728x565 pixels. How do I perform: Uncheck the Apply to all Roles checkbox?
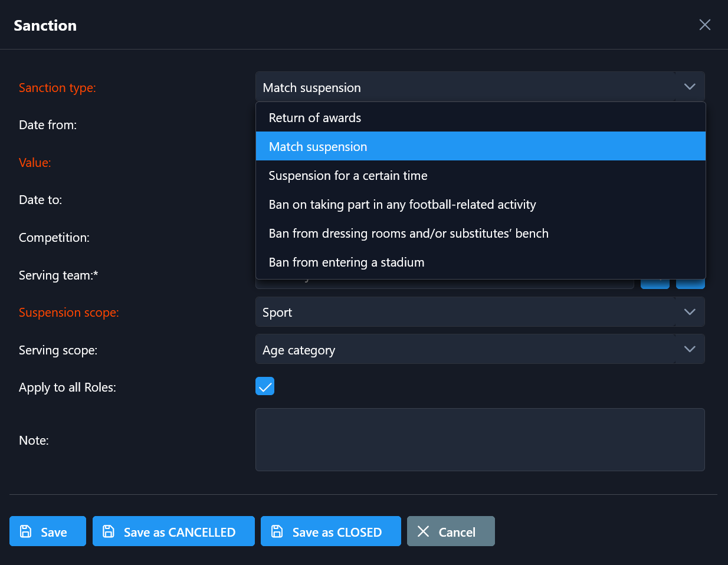[265, 386]
